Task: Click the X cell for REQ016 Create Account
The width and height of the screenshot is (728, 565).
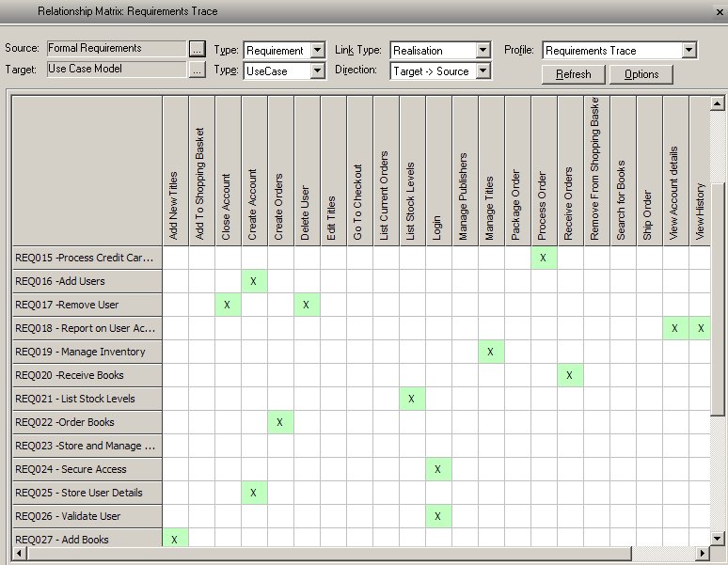Action: [254, 281]
